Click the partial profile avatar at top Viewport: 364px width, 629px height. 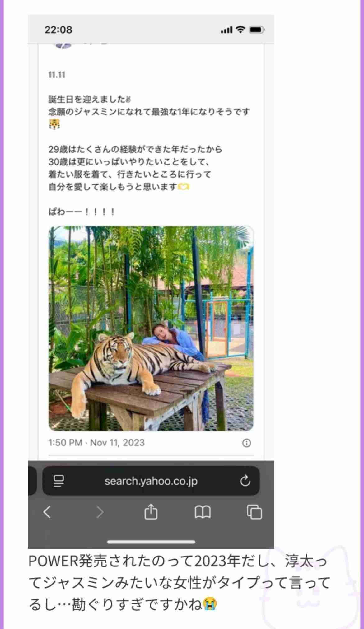pyautogui.click(x=63, y=46)
